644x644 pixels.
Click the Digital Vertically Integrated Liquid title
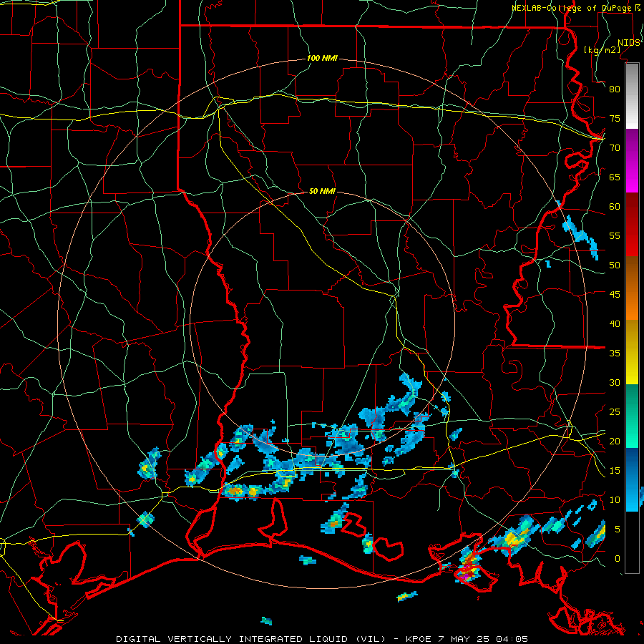250,639
